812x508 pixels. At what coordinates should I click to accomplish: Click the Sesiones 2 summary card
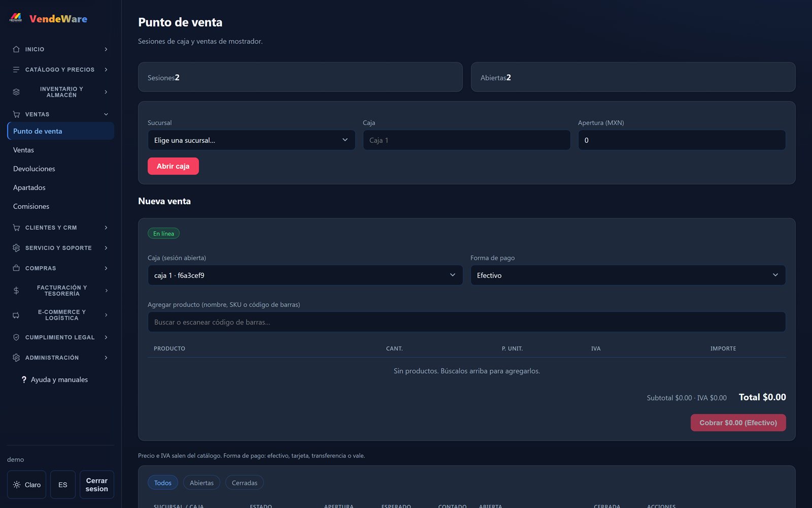[300, 77]
